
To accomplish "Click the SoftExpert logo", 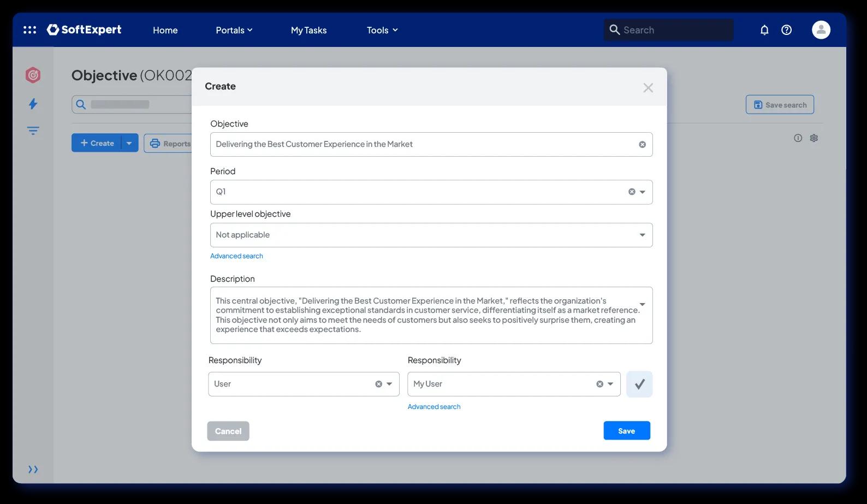I will pos(84,29).
